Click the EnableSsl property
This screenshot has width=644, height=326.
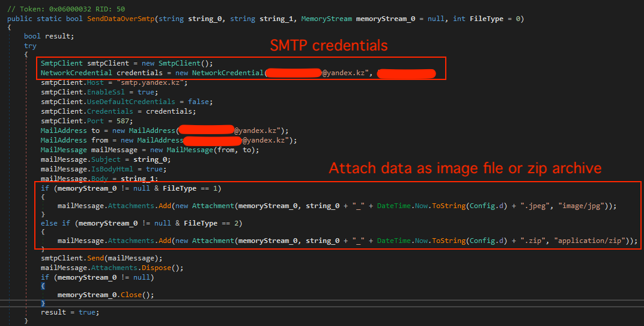click(106, 92)
